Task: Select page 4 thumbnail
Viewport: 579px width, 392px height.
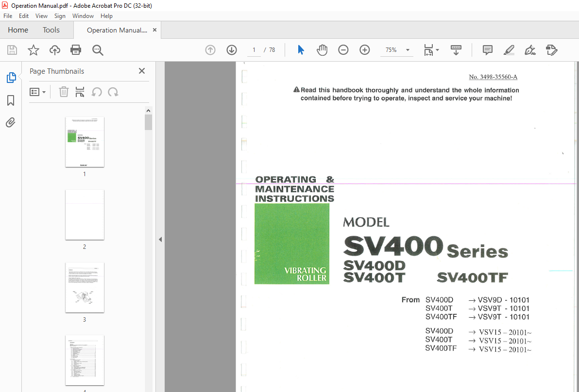Action: 85,360
